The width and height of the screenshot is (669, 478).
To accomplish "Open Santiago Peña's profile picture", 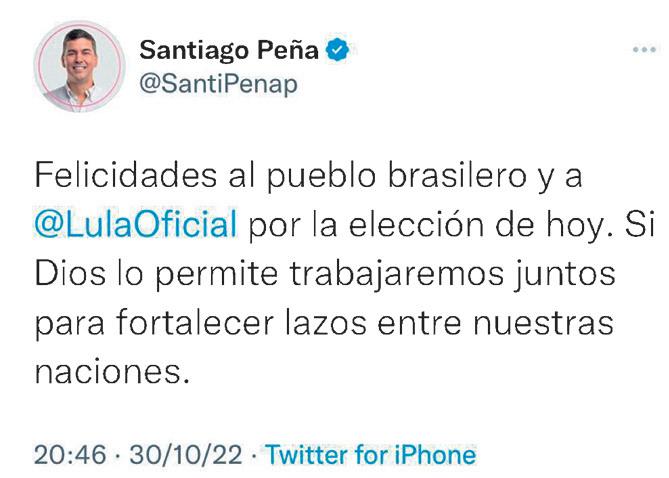I will pyautogui.click(x=79, y=67).
